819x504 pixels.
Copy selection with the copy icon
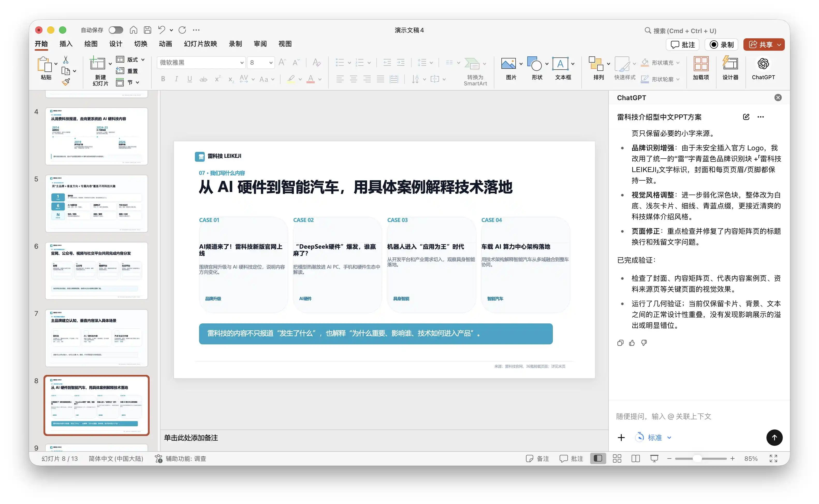point(66,71)
